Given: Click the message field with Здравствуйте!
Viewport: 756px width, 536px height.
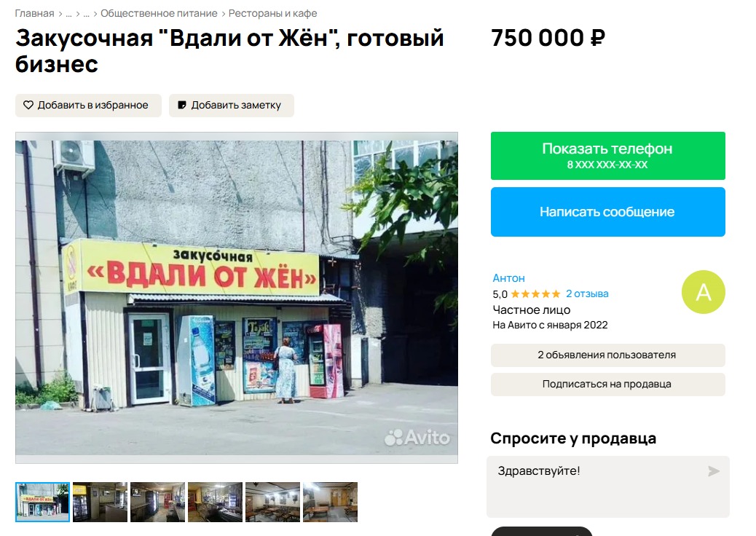Looking at the screenshot, I should click(607, 486).
